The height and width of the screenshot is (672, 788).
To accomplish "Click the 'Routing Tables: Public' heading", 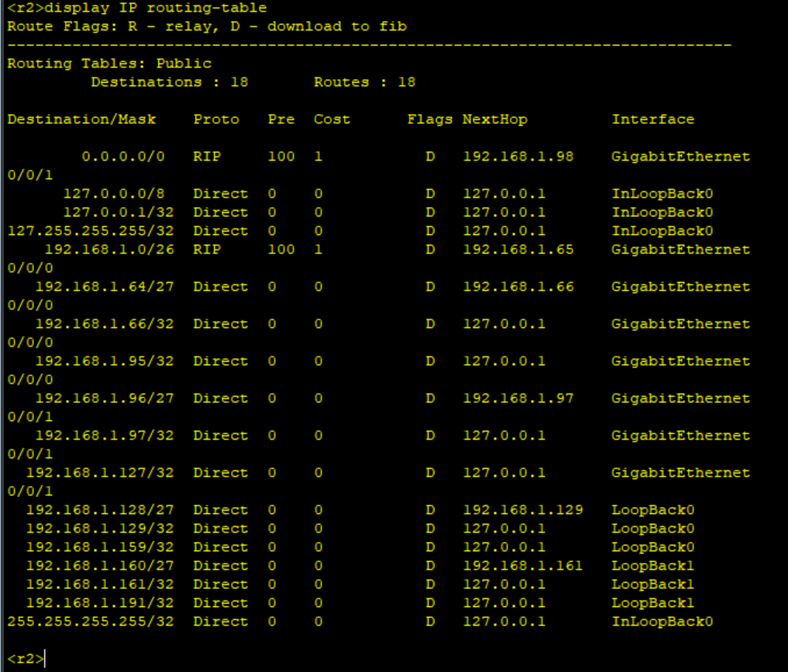I will (x=109, y=64).
